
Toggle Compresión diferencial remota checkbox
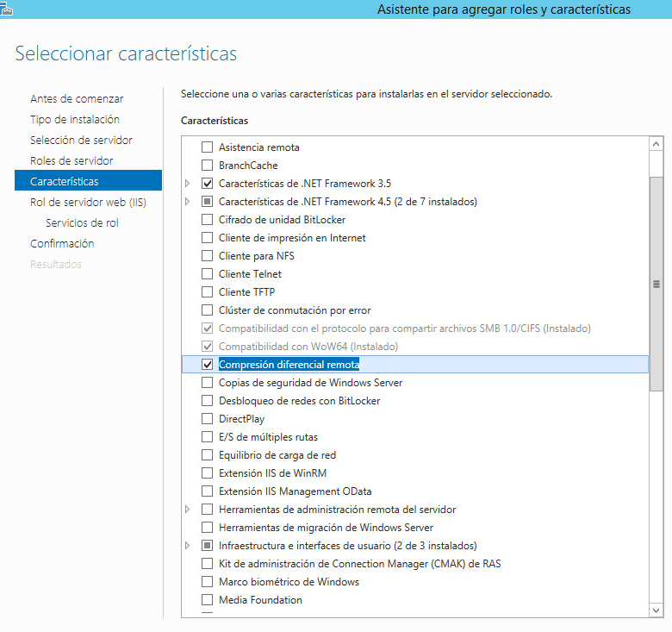coord(207,365)
